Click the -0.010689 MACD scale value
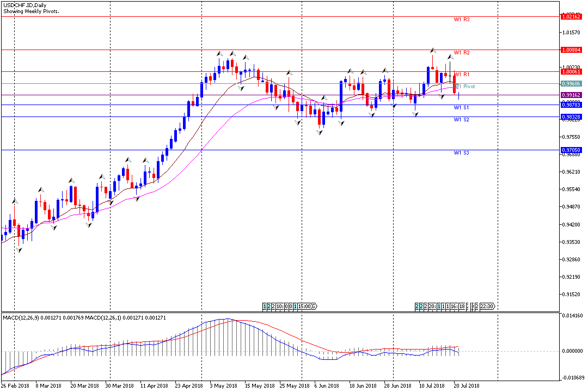The height and width of the screenshot is (392, 588). 572,378
